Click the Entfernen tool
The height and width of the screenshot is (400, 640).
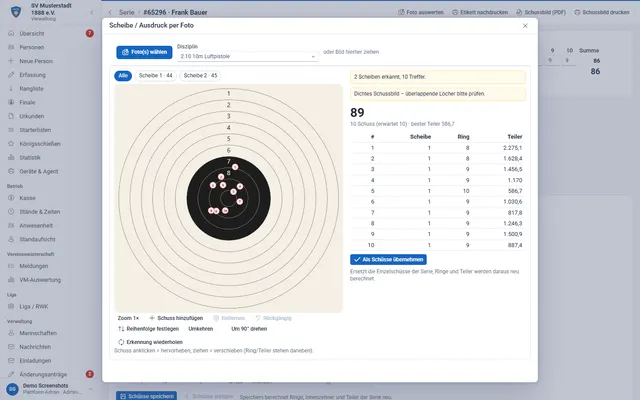229,318
